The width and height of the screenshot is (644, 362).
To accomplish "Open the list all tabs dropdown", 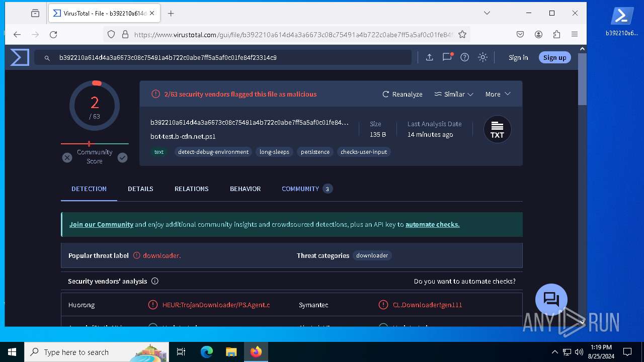I will (x=487, y=13).
